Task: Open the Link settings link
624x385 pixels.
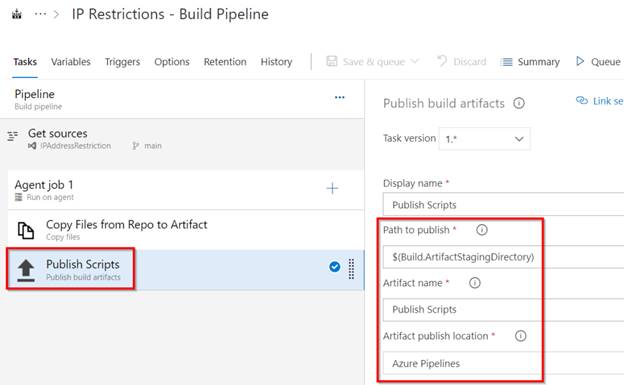Action: click(607, 101)
